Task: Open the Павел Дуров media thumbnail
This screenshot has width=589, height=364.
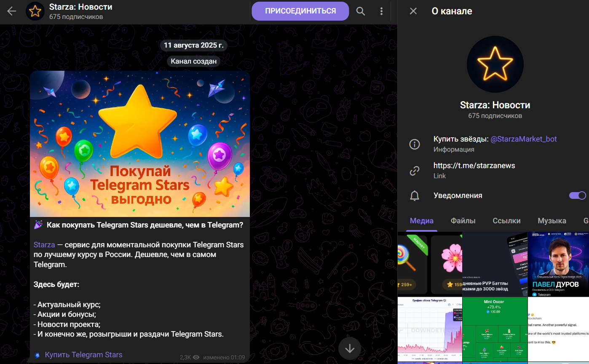Action: point(558,264)
